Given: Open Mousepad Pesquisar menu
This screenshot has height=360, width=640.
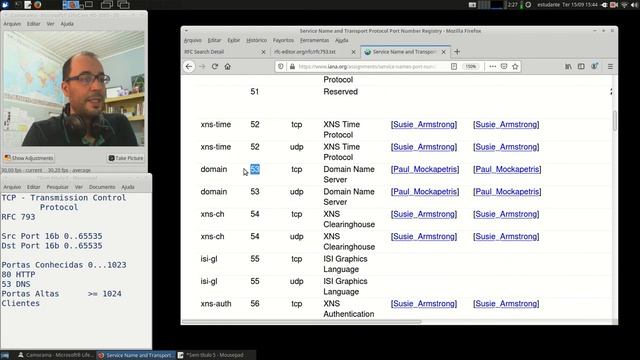Looking at the screenshot, I should click(x=57, y=187).
